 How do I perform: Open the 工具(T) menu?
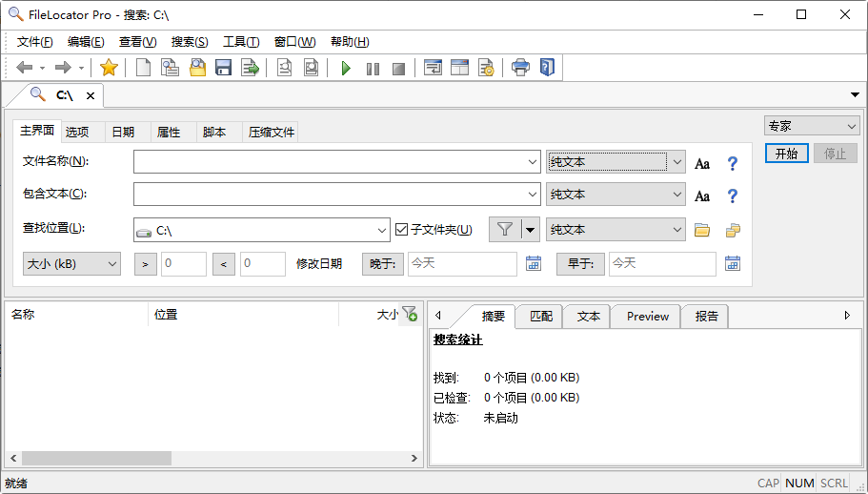[241, 42]
